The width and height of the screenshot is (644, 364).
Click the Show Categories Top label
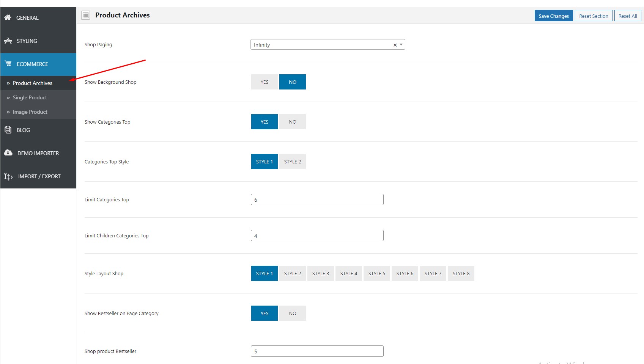107,122
